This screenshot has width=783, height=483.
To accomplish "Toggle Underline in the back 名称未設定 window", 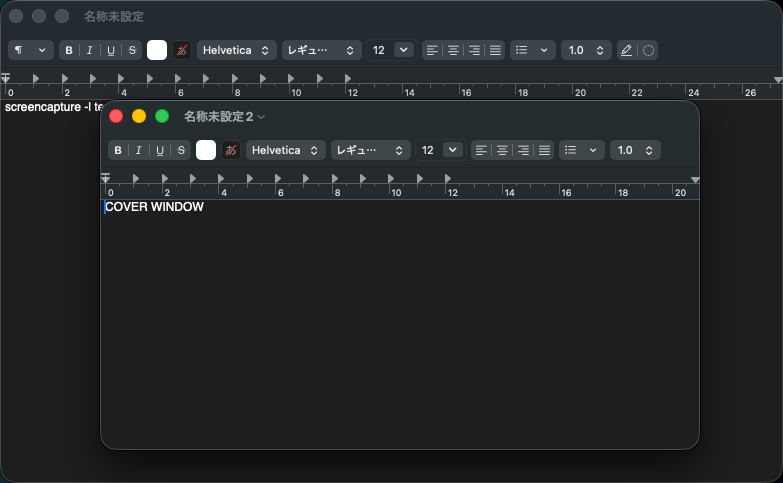I will point(111,50).
